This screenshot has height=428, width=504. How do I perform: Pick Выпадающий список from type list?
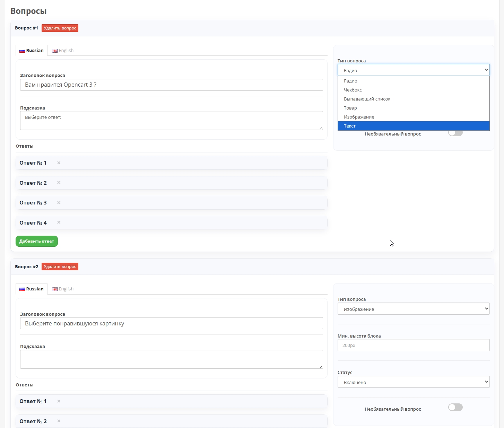[x=367, y=99]
